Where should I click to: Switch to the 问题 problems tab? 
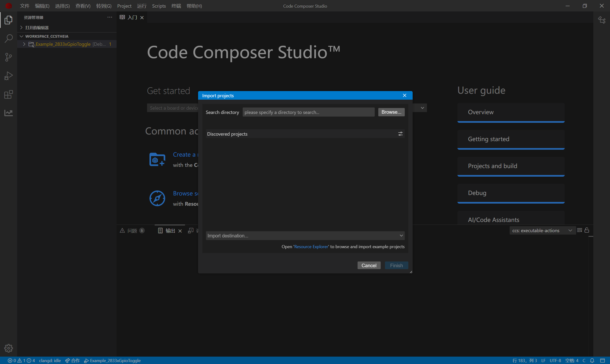pos(132,231)
